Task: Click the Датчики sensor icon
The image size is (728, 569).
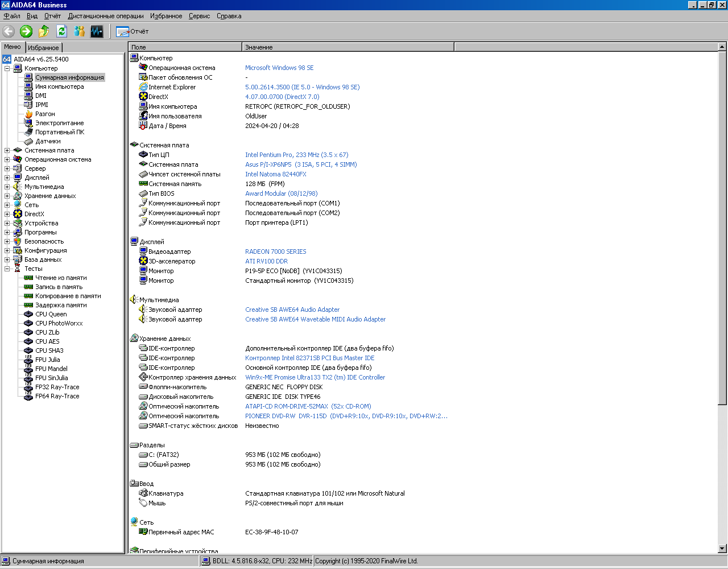Action: click(28, 141)
